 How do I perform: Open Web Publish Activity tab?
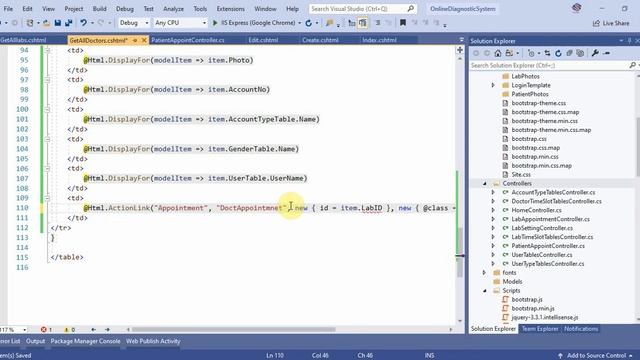(153, 341)
